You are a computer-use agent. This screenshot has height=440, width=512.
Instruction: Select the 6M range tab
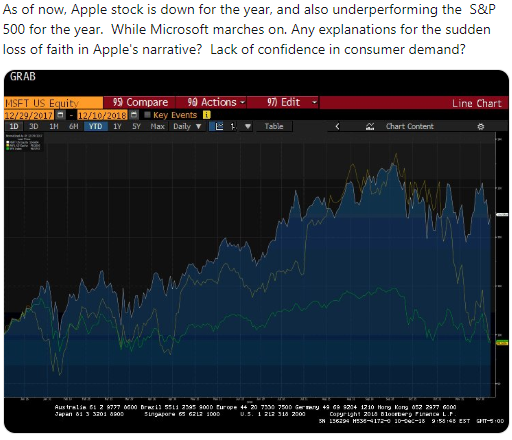point(73,126)
